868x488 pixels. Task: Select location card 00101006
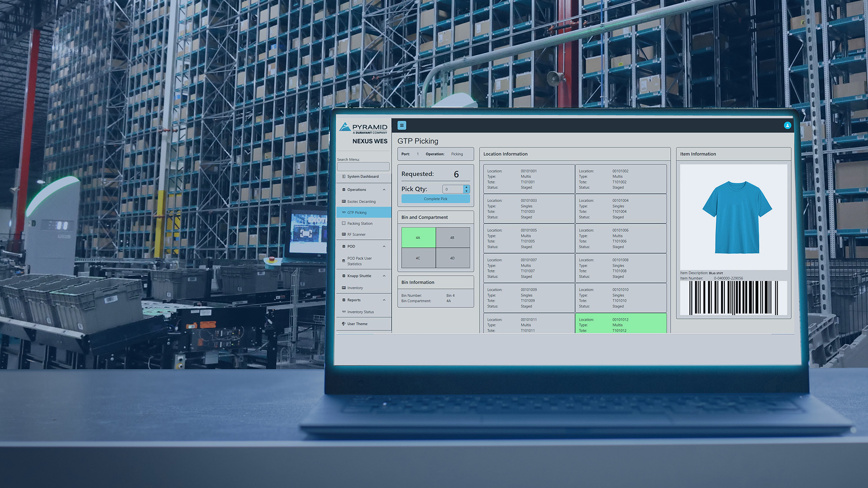(621, 238)
